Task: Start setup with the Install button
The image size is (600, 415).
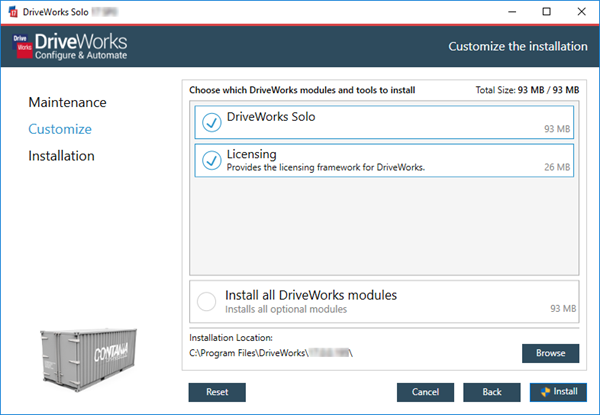Action: coord(558,391)
